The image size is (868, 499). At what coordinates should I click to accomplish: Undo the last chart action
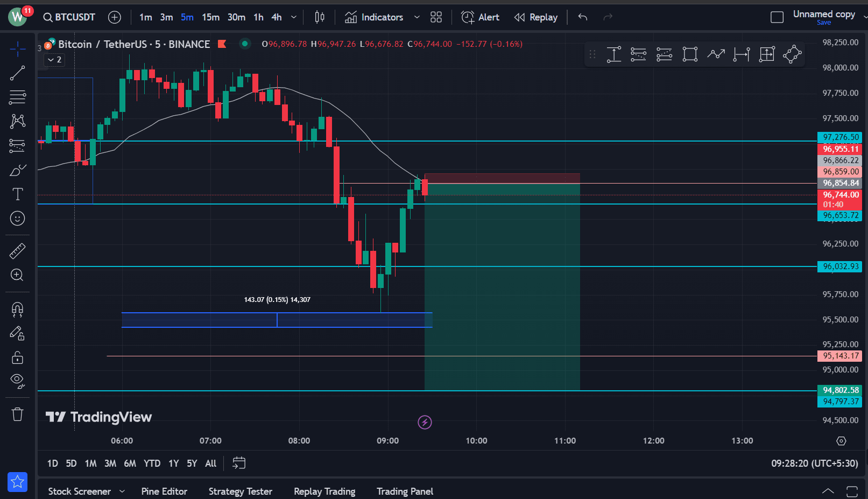(x=583, y=17)
